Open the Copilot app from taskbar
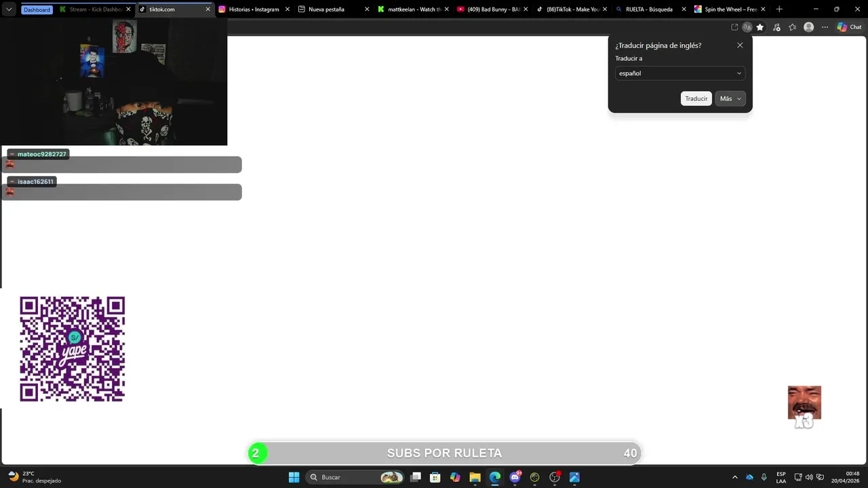Viewport: 868px width, 488px height. [x=455, y=477]
